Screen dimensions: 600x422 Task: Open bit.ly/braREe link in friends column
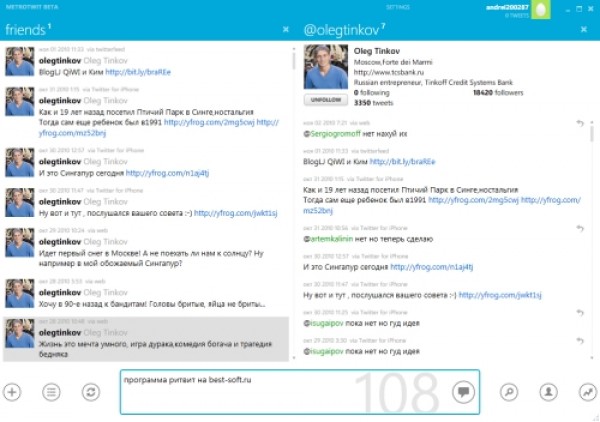(138, 72)
